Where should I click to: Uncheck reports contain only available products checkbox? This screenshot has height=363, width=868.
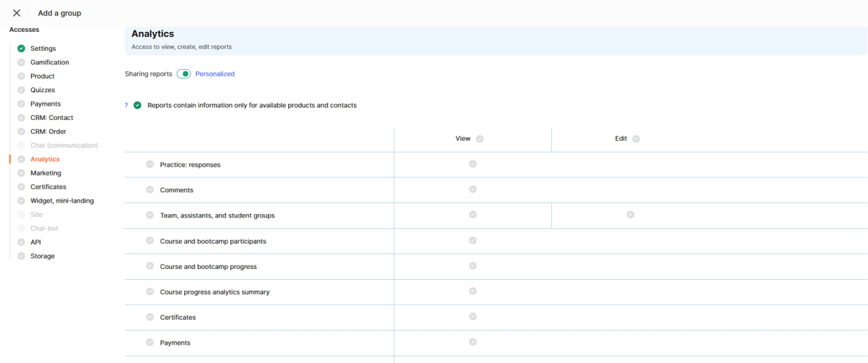[x=138, y=105]
